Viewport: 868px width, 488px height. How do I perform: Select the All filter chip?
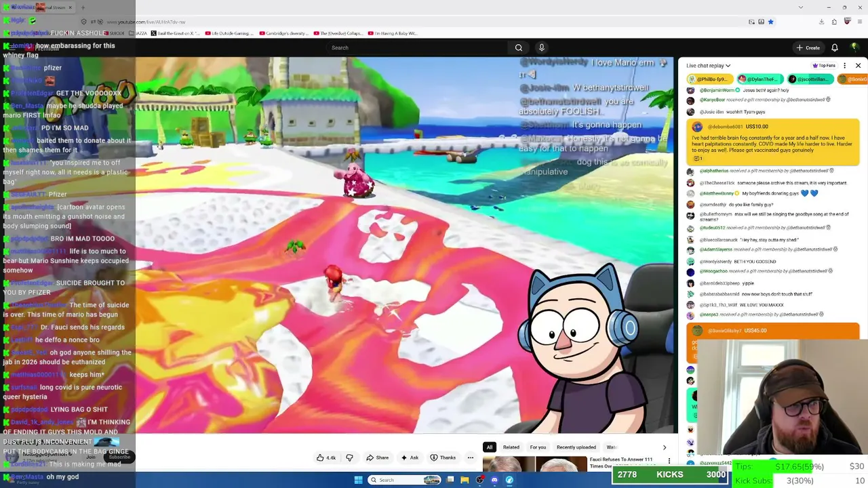pos(489,447)
